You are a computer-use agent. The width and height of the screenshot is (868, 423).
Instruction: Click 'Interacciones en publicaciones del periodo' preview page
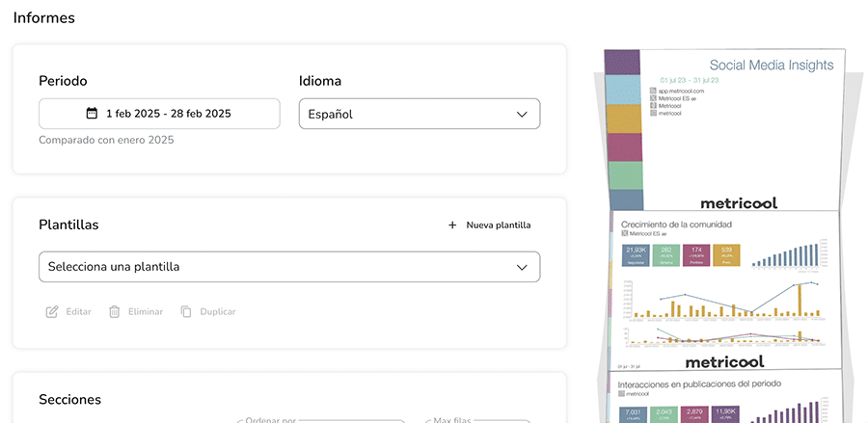click(x=723, y=397)
